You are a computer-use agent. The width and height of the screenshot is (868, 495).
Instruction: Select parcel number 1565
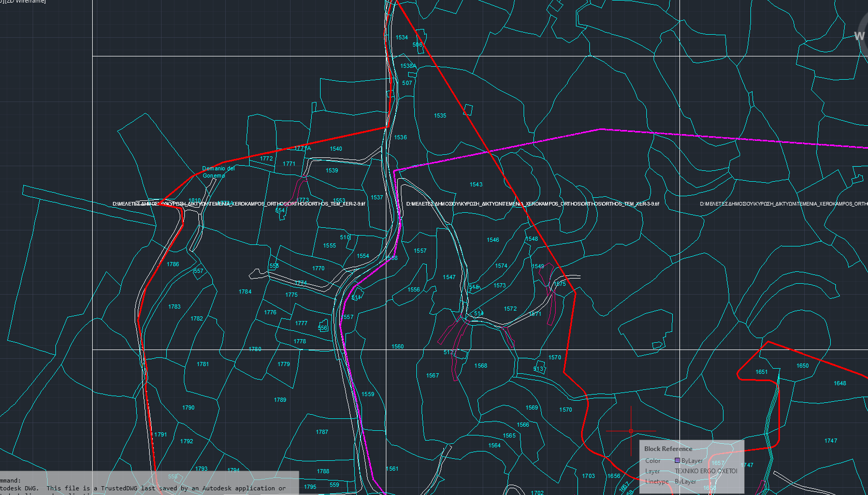[509, 436]
